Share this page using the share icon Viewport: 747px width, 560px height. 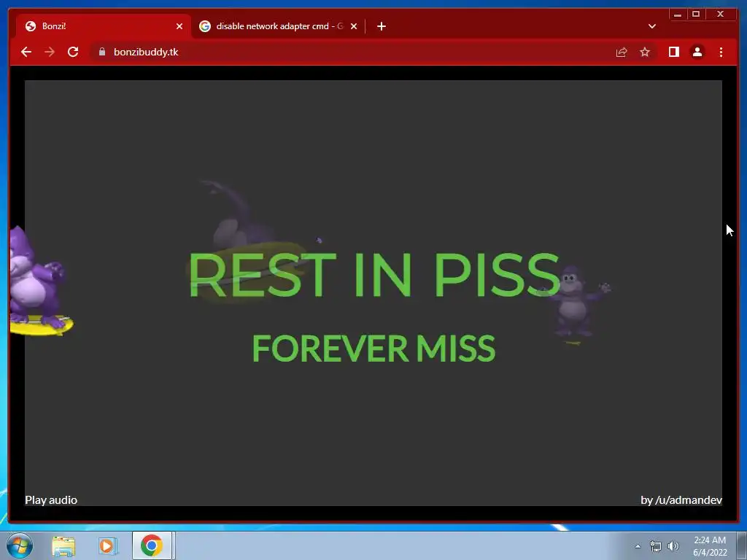622,52
